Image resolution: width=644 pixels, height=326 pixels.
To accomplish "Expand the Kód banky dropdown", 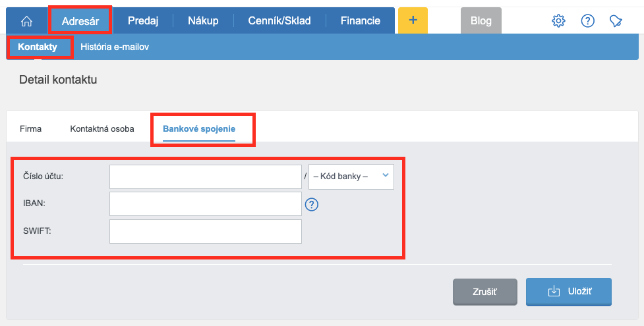I will (x=351, y=177).
